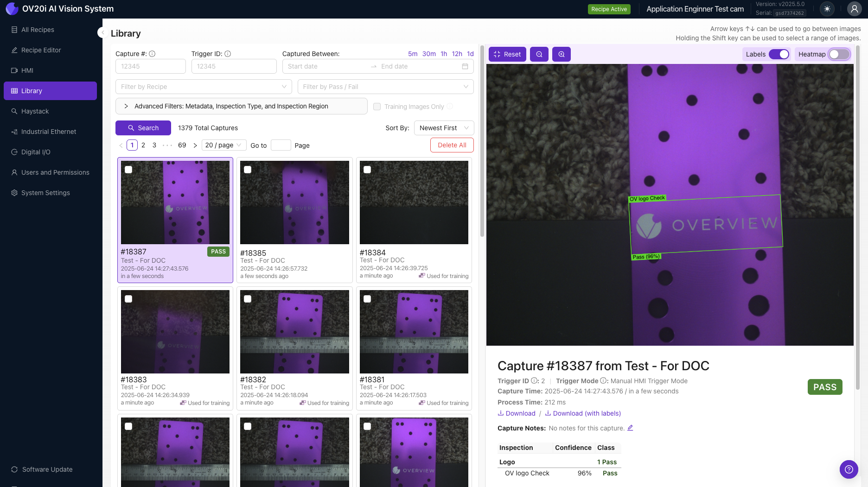868x487 pixels.
Task: Click the Download (with labels) link
Action: click(x=587, y=413)
